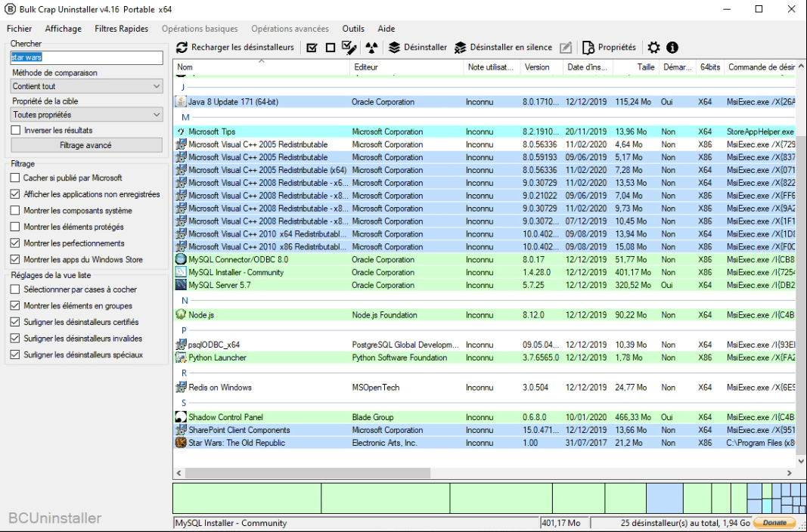Click the Python Launcher app icon
The image size is (807, 532).
pos(181,357)
